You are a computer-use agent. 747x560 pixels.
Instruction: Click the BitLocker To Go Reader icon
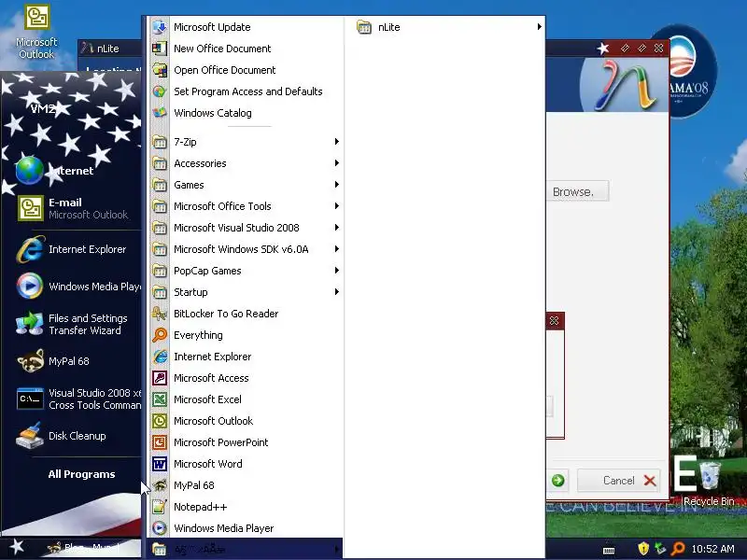click(x=160, y=314)
